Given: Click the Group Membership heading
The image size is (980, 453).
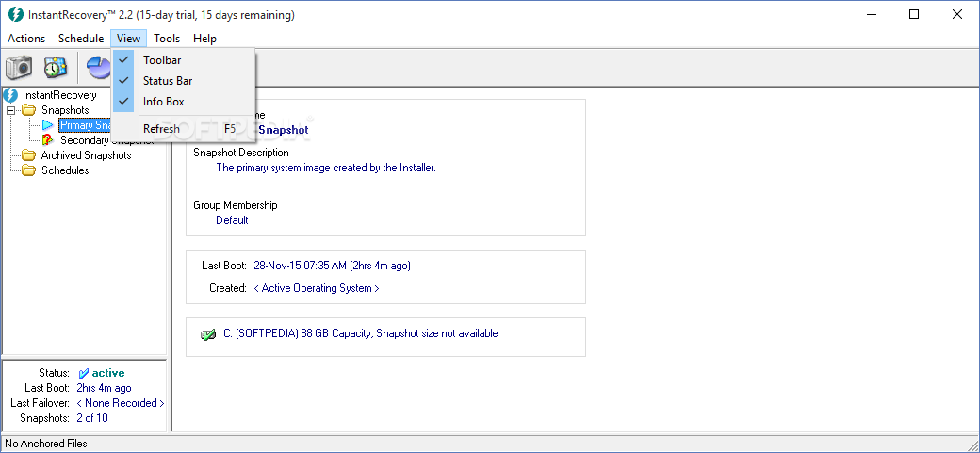Looking at the screenshot, I should click(x=236, y=205).
